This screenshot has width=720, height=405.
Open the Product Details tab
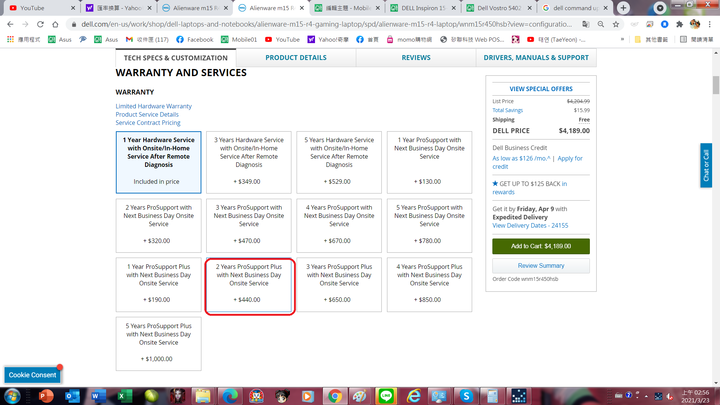[x=296, y=57]
